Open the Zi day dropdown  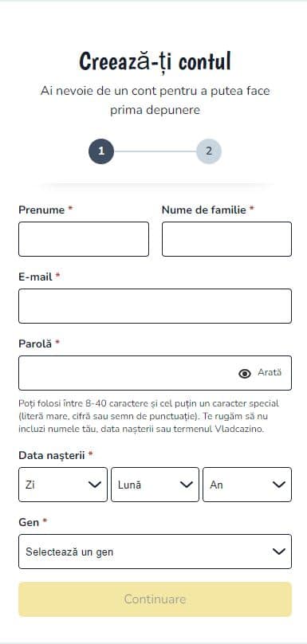click(63, 485)
